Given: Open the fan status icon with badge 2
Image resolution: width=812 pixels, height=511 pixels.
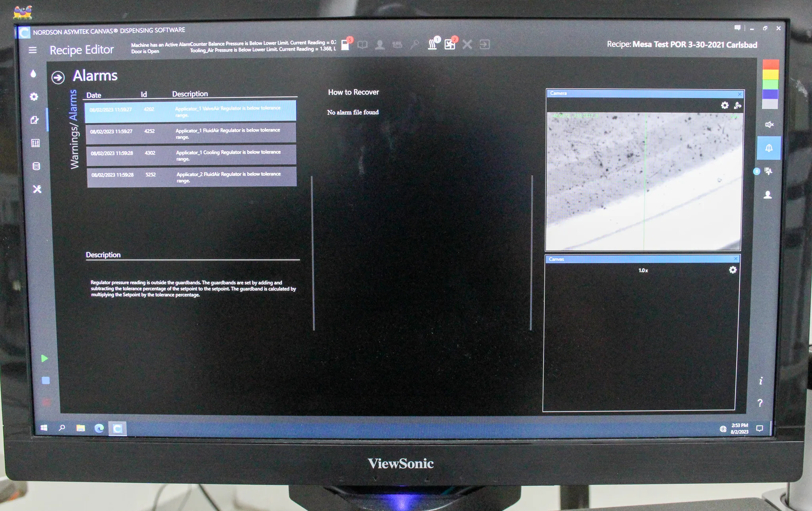Looking at the screenshot, I should 450,44.
